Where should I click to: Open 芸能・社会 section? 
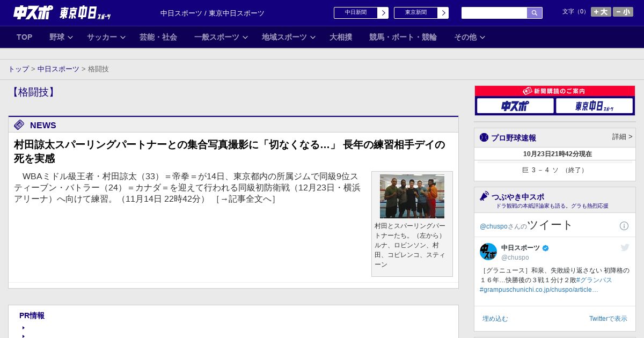(x=158, y=37)
